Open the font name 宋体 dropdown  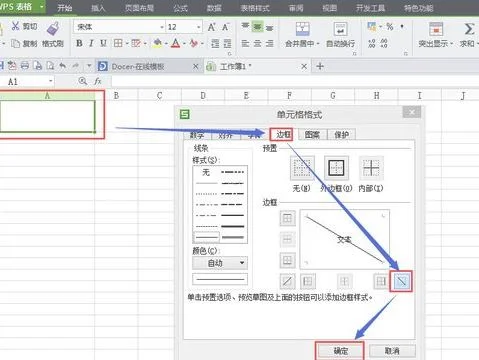coord(162,27)
